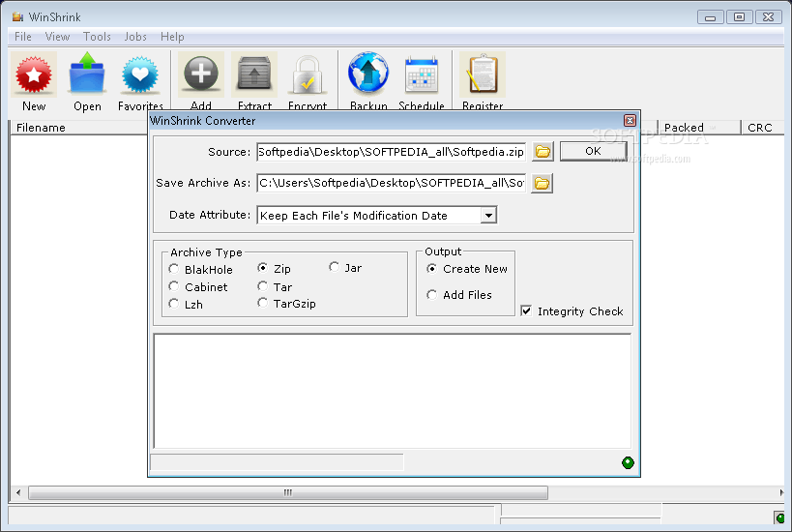Click the New archive toolbar icon

coord(33,74)
